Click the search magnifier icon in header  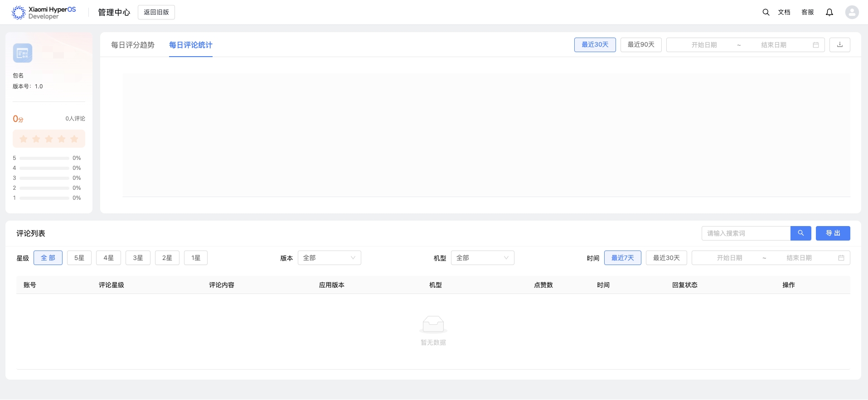point(766,12)
